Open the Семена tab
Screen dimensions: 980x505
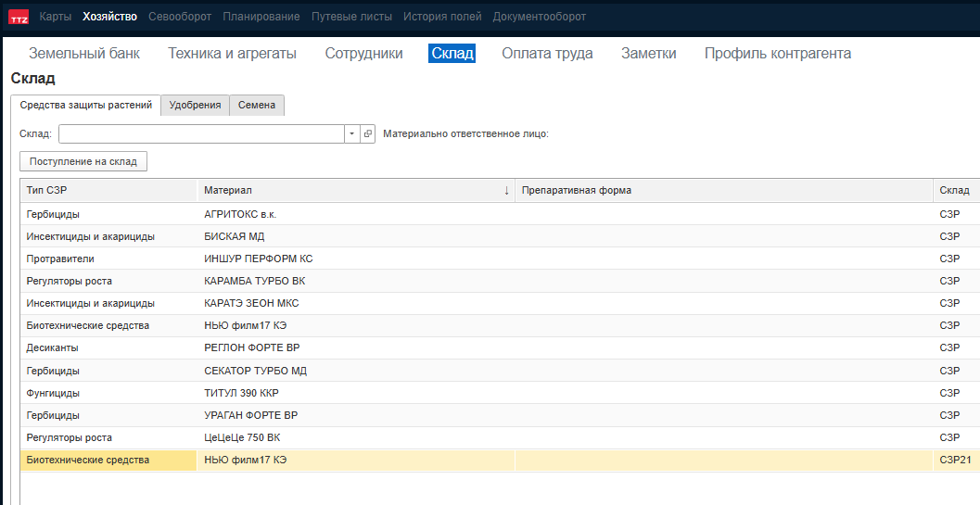pyautogui.click(x=256, y=106)
